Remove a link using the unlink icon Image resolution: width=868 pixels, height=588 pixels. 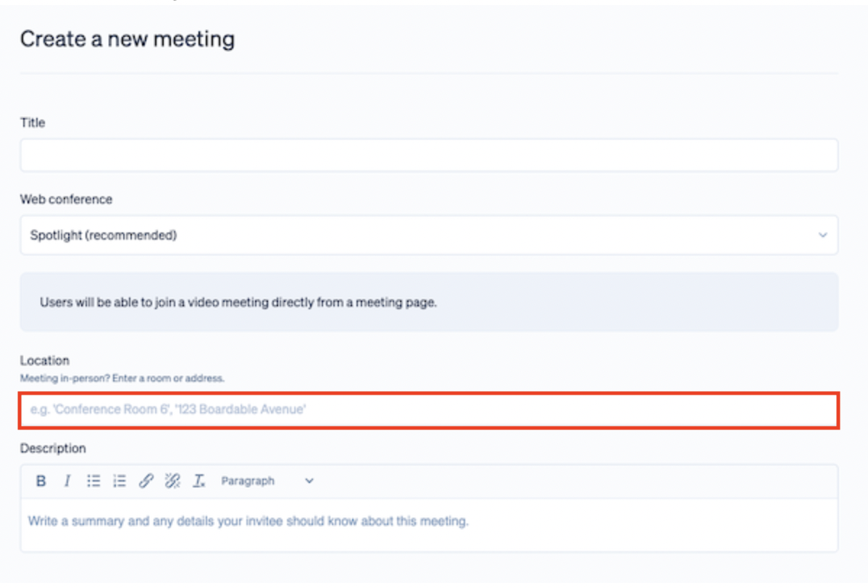tap(172, 480)
